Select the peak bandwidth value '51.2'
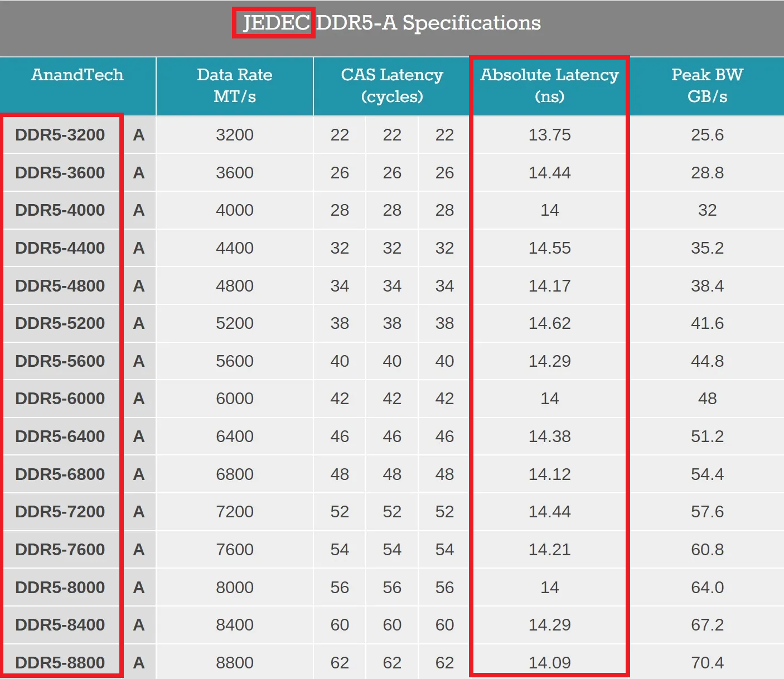 click(707, 437)
